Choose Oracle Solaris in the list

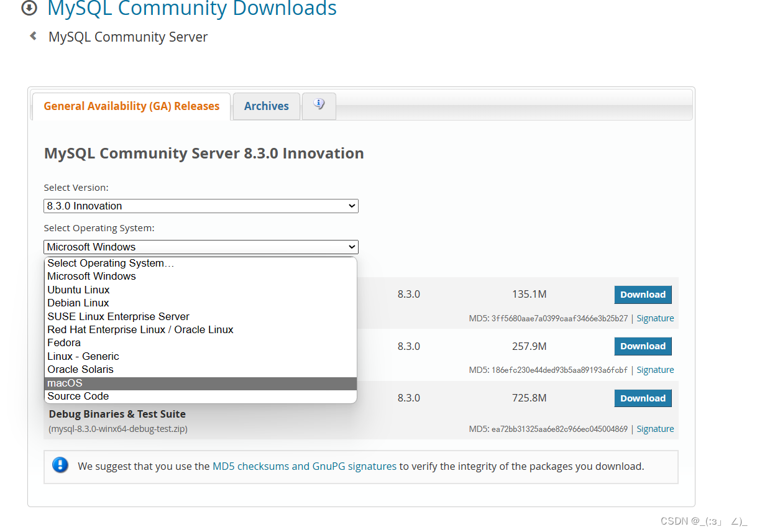click(201, 369)
